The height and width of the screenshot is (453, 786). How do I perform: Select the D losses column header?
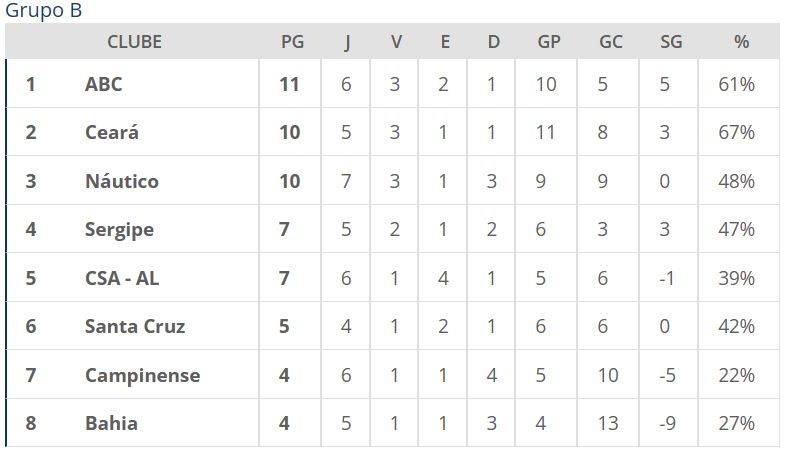click(493, 42)
